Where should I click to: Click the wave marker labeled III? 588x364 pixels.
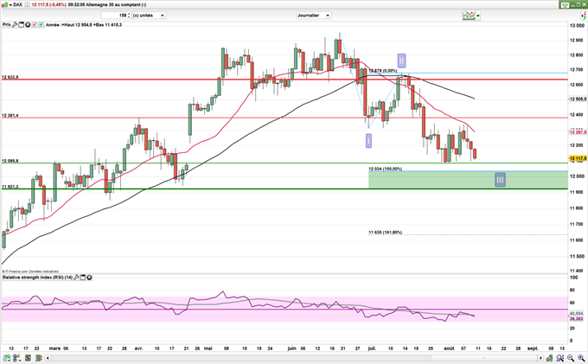(x=500, y=180)
